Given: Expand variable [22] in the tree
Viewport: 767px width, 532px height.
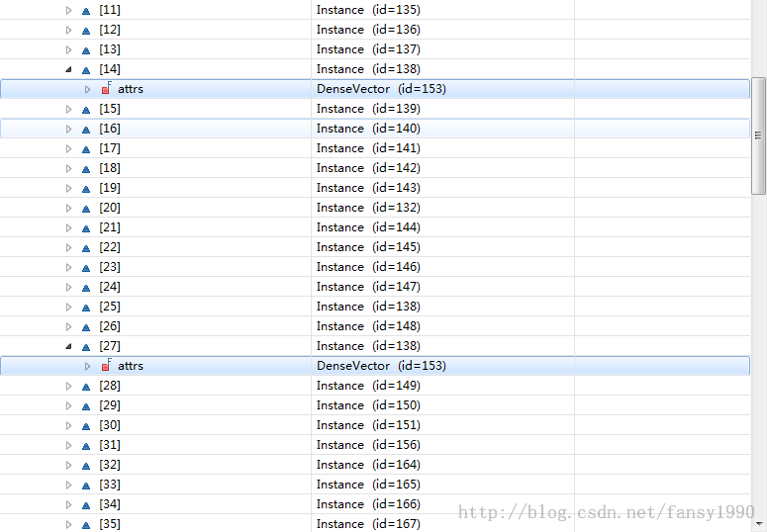Looking at the screenshot, I should coord(68,247).
